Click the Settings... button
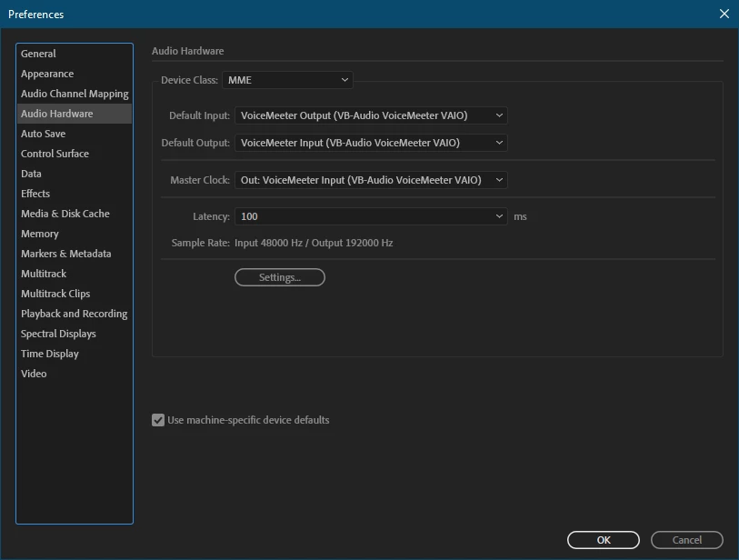This screenshot has width=739, height=560. [x=280, y=277]
